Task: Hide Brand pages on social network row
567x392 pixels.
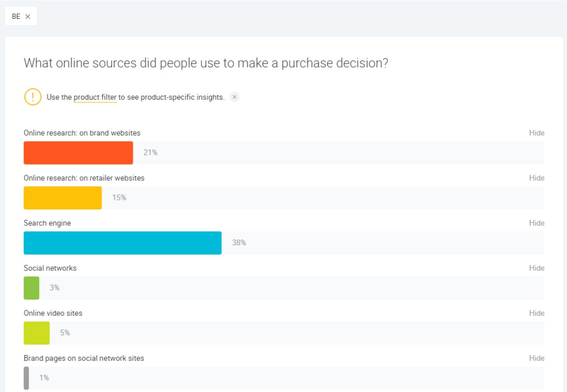Action: point(536,358)
